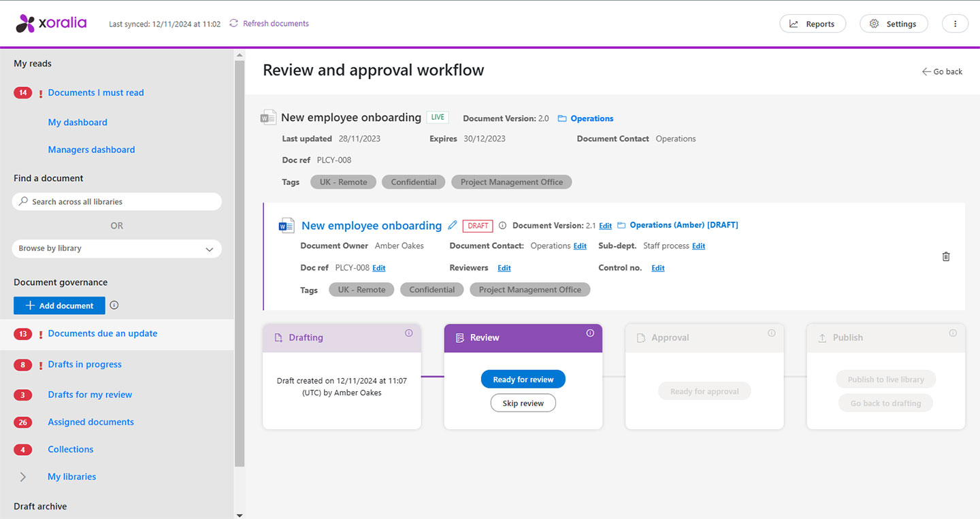Open the three-dot more options menu
The height and width of the screenshot is (519, 980).
955,24
